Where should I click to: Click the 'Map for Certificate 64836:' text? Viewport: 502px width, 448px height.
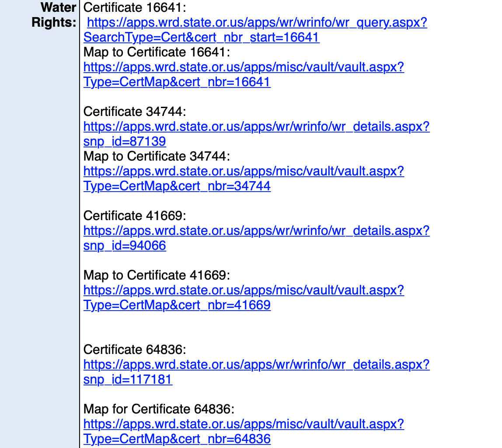pyautogui.click(x=159, y=409)
